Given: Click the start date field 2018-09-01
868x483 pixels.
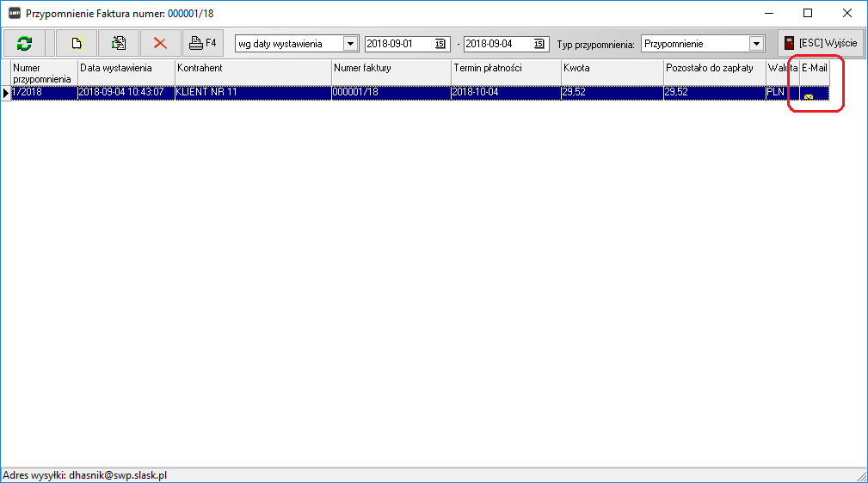Looking at the screenshot, I should pyautogui.click(x=397, y=44).
